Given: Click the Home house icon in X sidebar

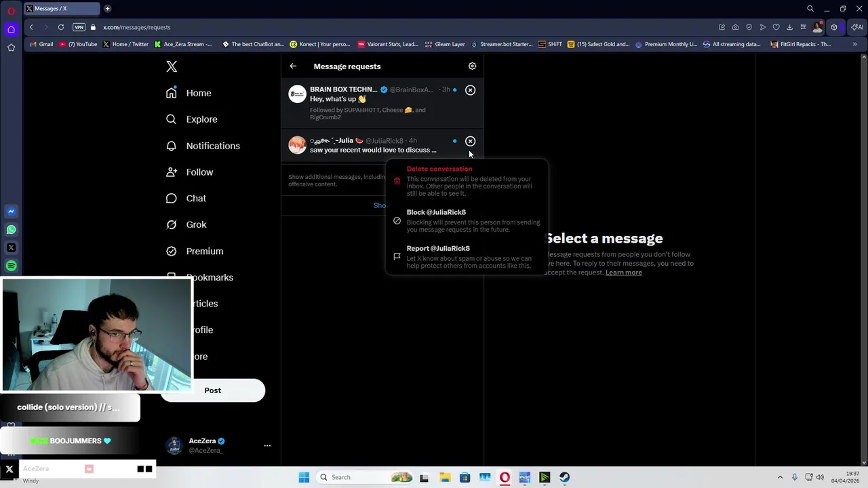Looking at the screenshot, I should (172, 93).
